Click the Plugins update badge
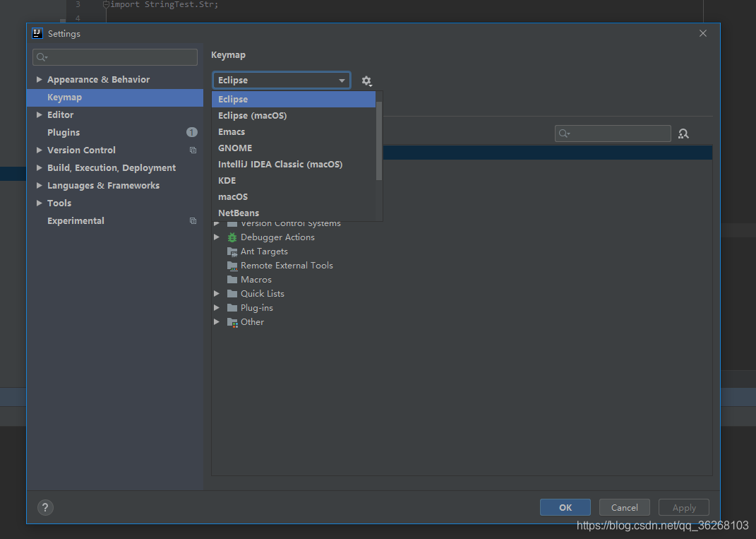Screen dimensions: 756x539 point(191,132)
